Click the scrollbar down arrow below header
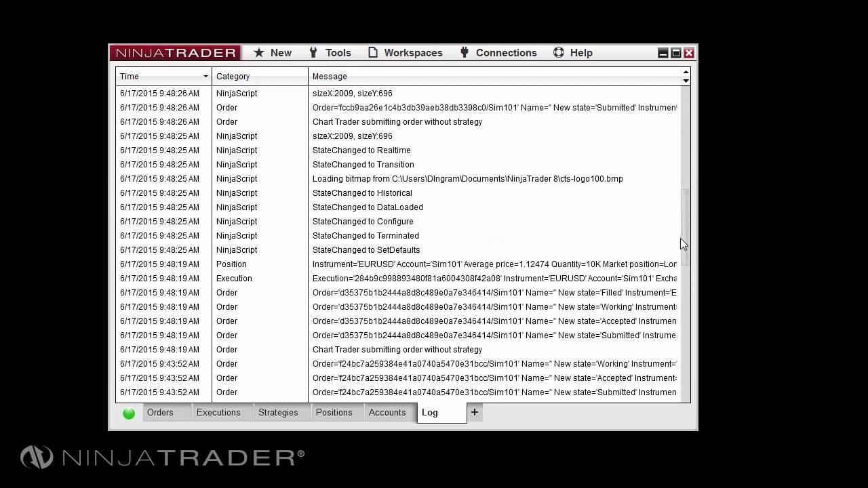Image resolution: width=868 pixels, height=488 pixels. pos(686,81)
